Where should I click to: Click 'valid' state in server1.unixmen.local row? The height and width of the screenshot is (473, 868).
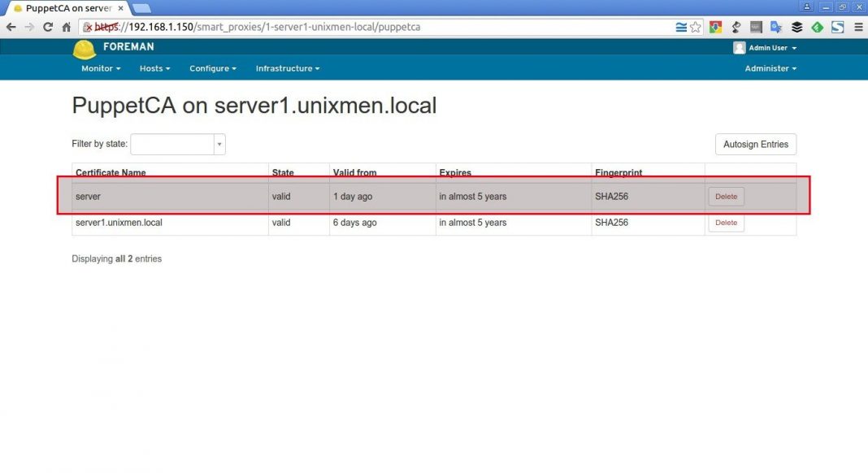coord(281,223)
